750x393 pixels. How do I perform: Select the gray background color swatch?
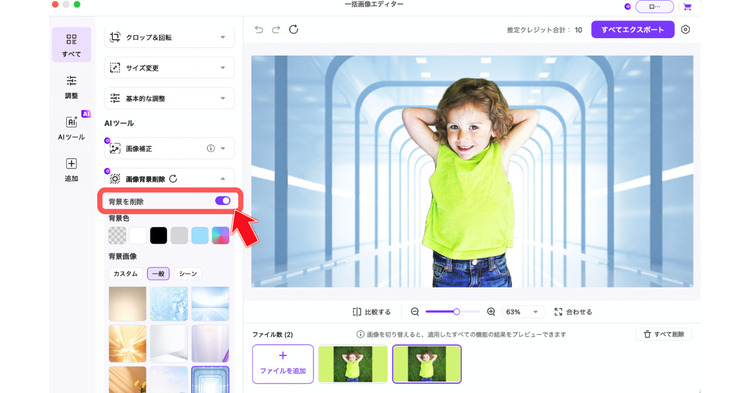point(179,236)
